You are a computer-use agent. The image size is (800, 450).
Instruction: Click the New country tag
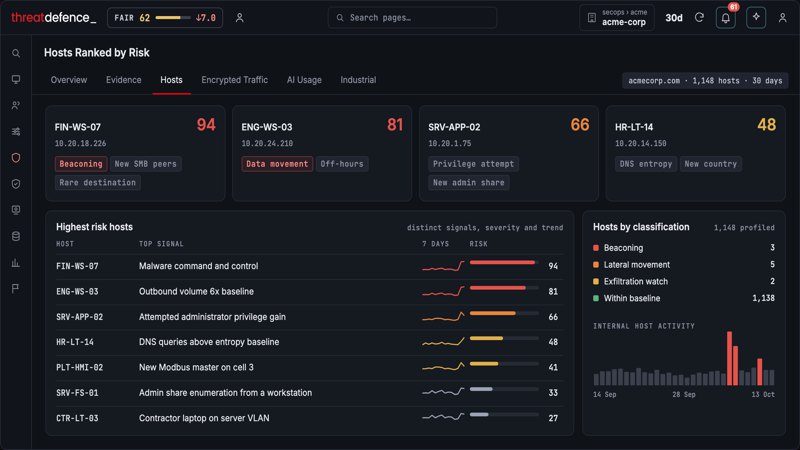(711, 164)
